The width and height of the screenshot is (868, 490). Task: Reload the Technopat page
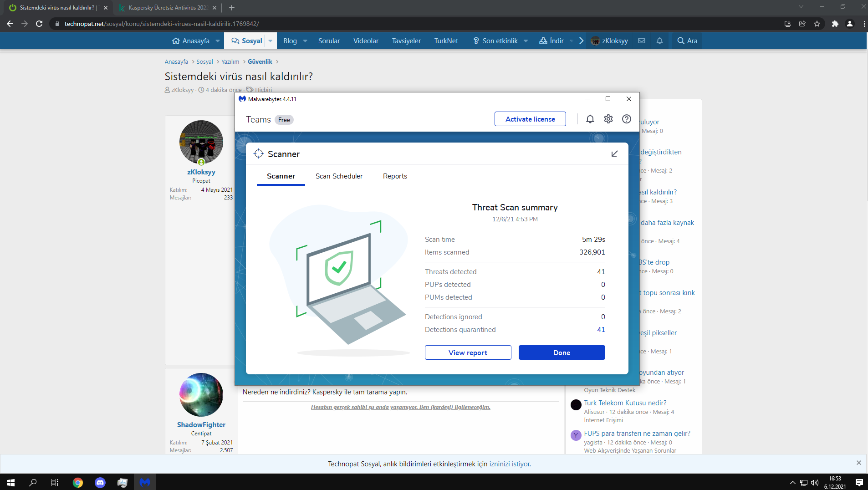pyautogui.click(x=39, y=24)
